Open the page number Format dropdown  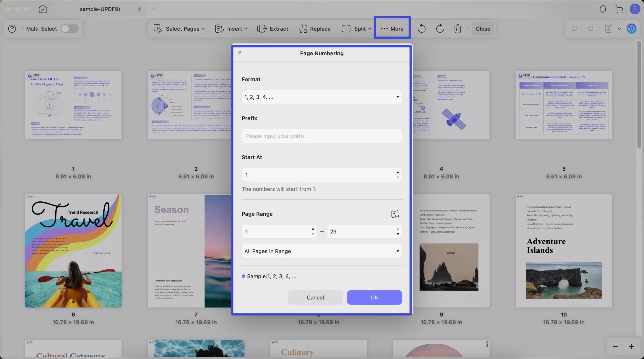pos(321,97)
